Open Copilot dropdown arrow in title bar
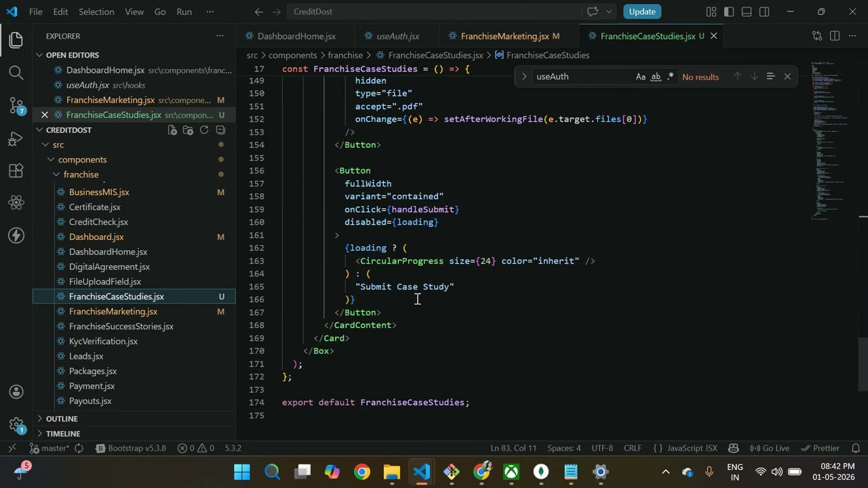868x488 pixels. 609,12
